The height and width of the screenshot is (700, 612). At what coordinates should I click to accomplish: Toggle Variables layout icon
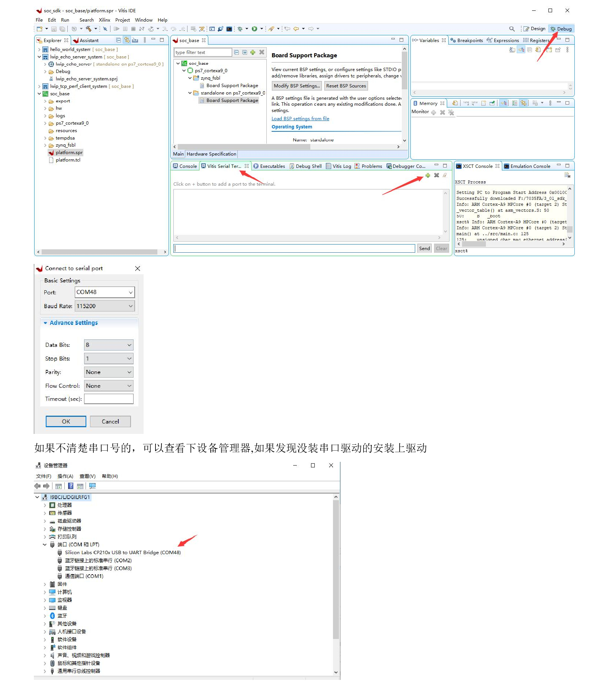pyautogui.click(x=521, y=50)
